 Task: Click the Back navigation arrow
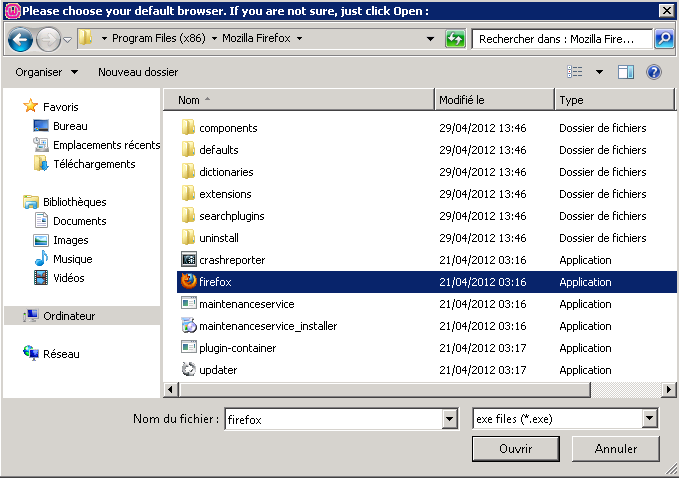click(x=20, y=39)
